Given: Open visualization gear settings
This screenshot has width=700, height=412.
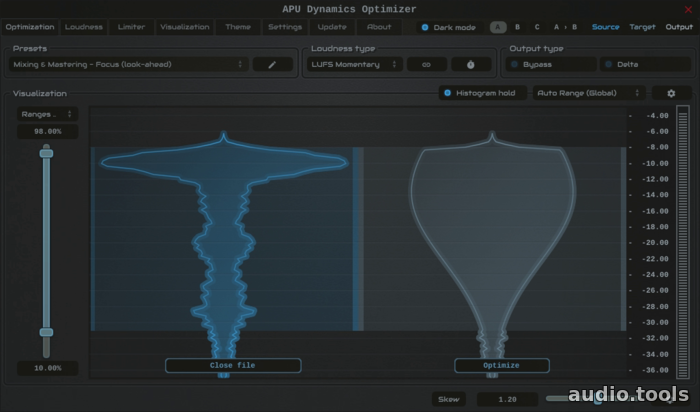Looking at the screenshot, I should pyautogui.click(x=671, y=93).
